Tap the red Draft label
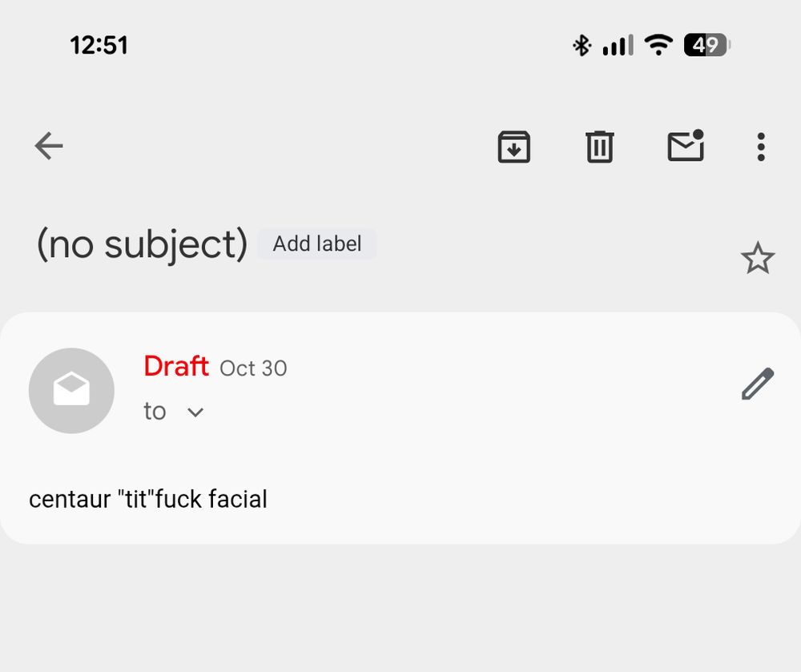 point(175,367)
